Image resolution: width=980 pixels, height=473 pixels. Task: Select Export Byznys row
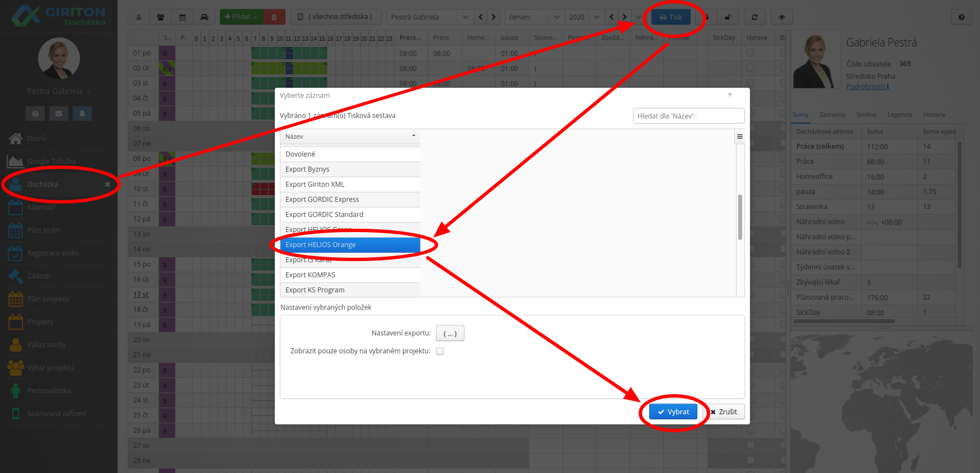350,169
